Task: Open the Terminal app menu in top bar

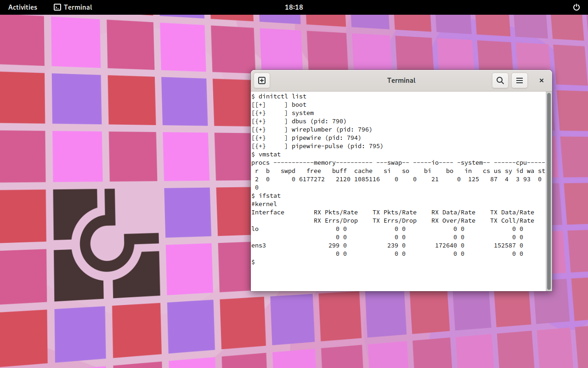Action: 73,7
